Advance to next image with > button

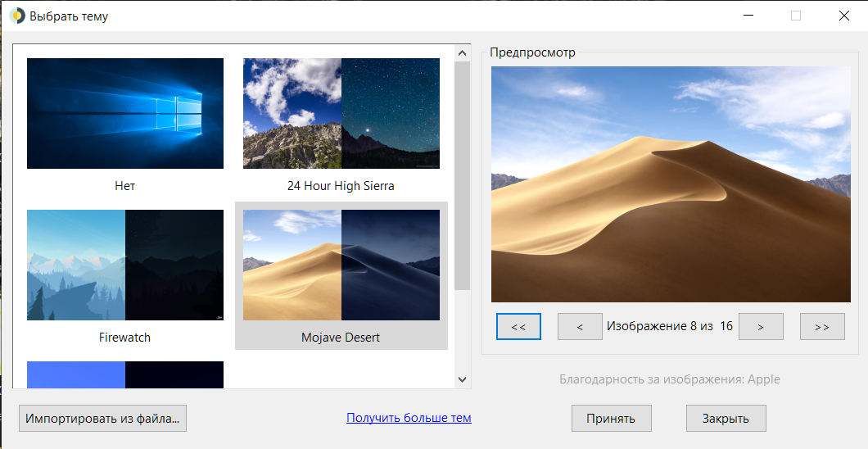761,326
